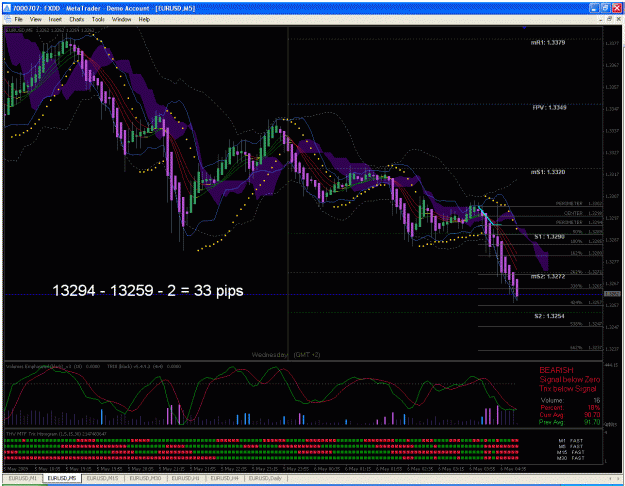Open the Tools menu
625x486 pixels.
point(98,19)
